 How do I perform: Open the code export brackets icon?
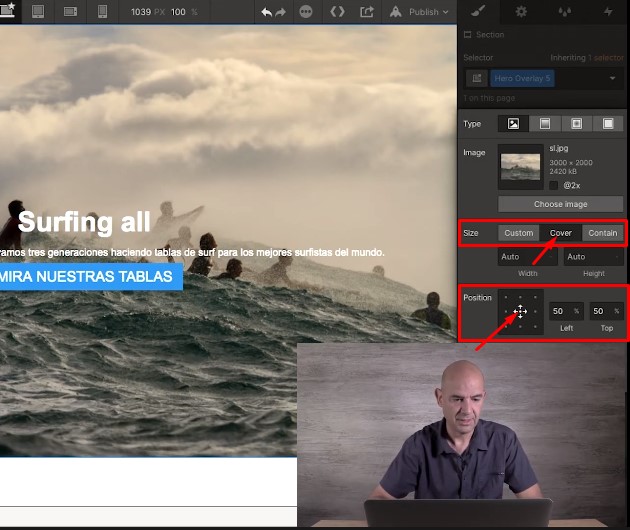click(x=337, y=12)
